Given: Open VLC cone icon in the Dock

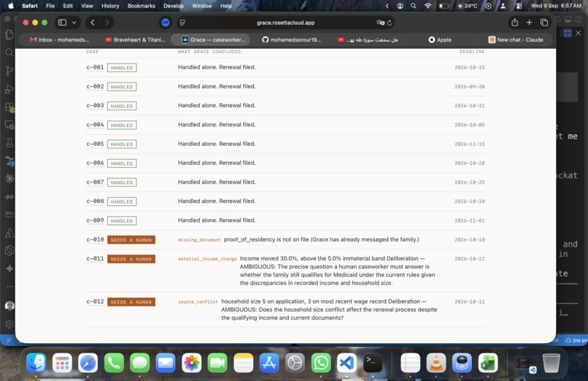Looking at the screenshot, I should click(436, 363).
